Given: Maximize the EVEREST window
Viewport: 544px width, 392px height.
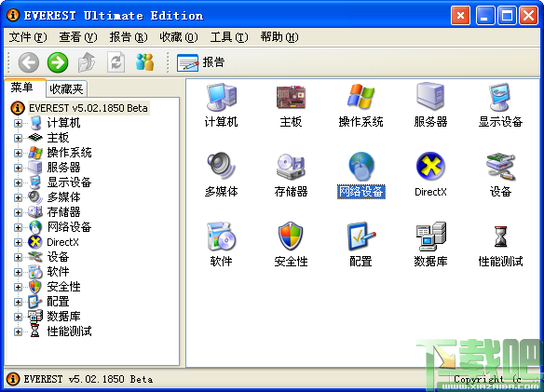Looking at the screenshot, I should 508,16.
